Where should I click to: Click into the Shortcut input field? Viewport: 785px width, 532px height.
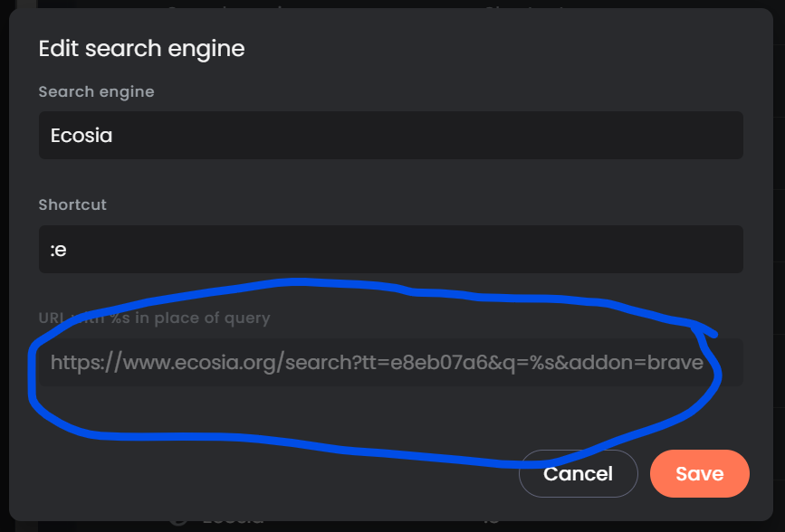tap(390, 250)
